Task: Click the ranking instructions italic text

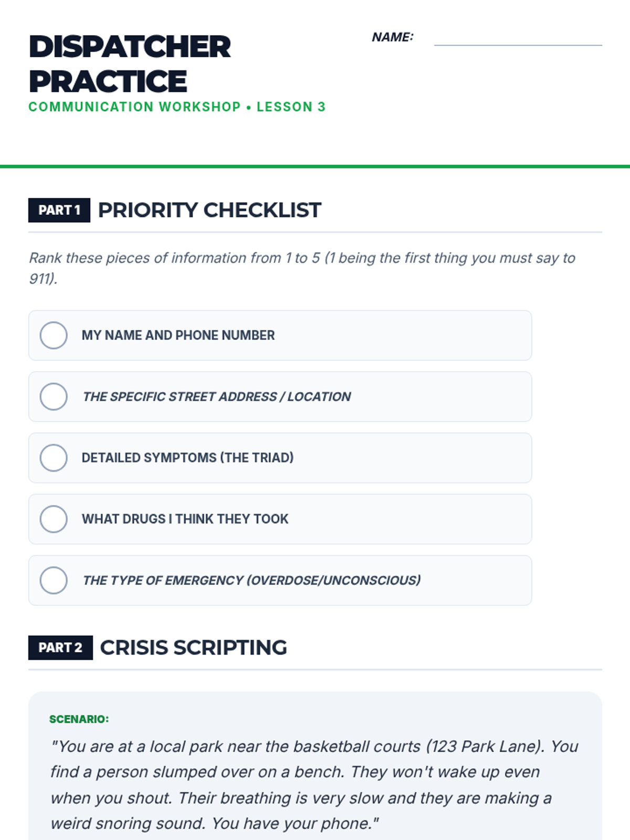Action: (x=302, y=268)
